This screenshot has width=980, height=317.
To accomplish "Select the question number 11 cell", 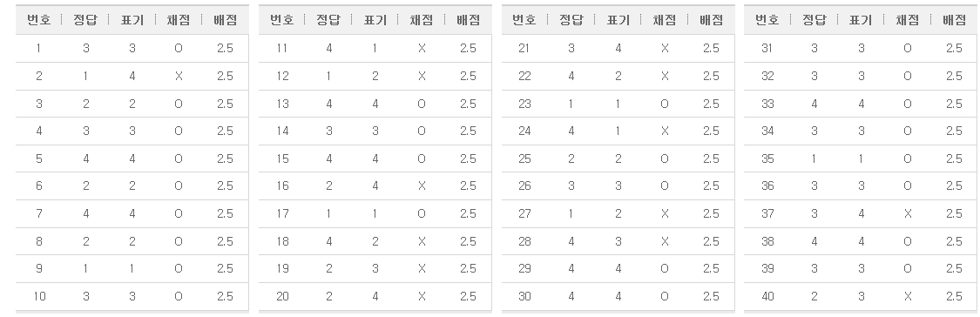I will [282, 48].
